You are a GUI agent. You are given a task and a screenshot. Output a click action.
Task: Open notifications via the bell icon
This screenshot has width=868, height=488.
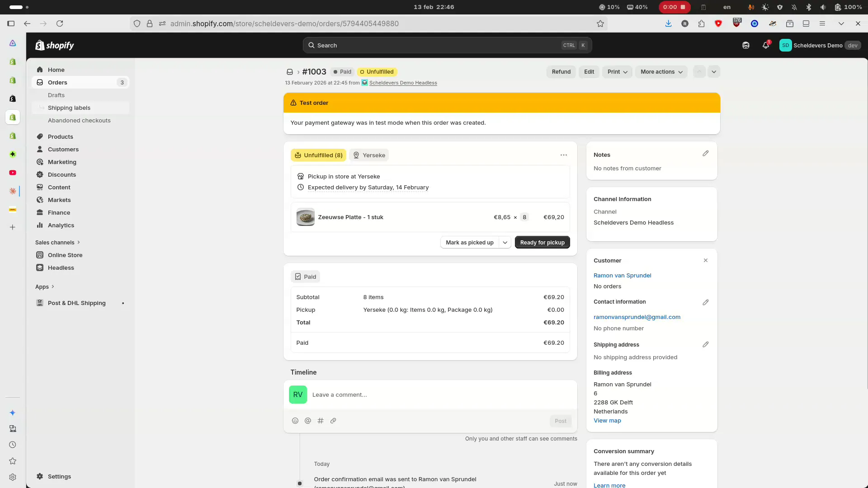pyautogui.click(x=765, y=45)
